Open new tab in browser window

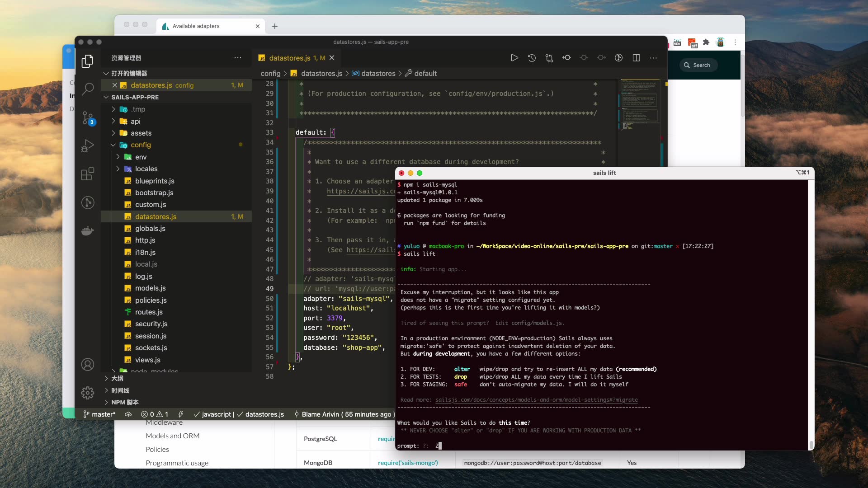point(275,26)
